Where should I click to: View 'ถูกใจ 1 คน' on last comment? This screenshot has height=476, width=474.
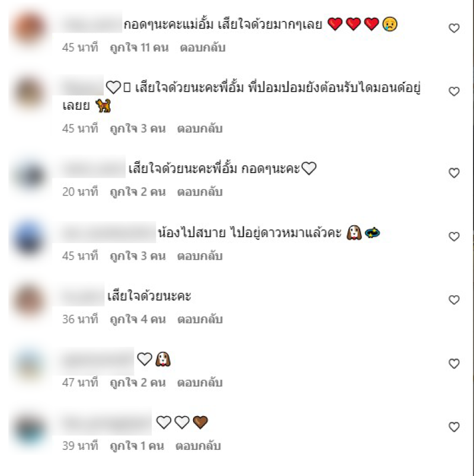coord(137,446)
